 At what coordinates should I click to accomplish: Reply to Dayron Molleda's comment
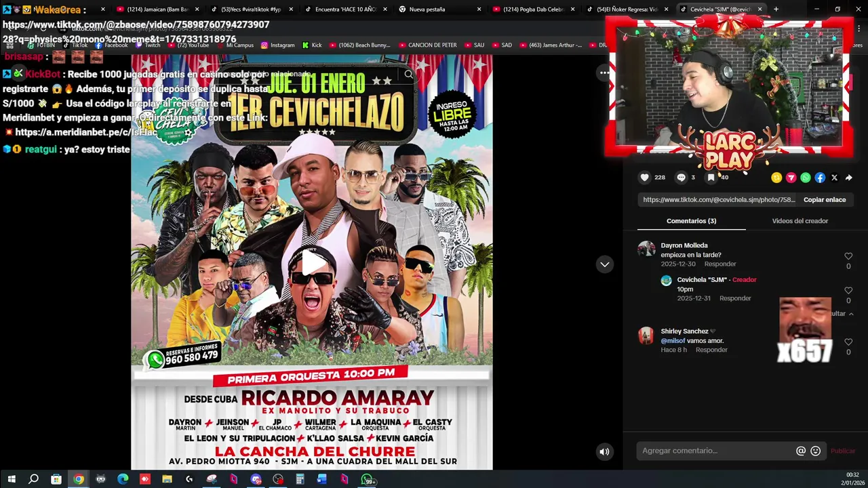(x=719, y=264)
